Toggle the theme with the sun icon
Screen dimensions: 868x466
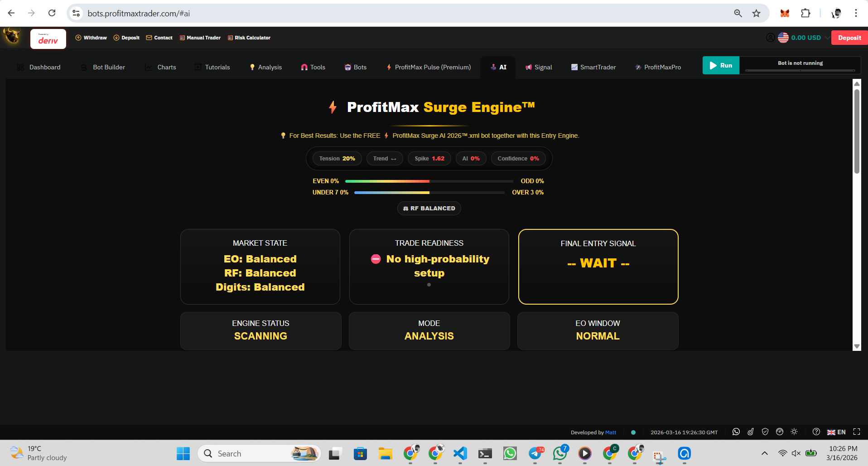pos(794,432)
